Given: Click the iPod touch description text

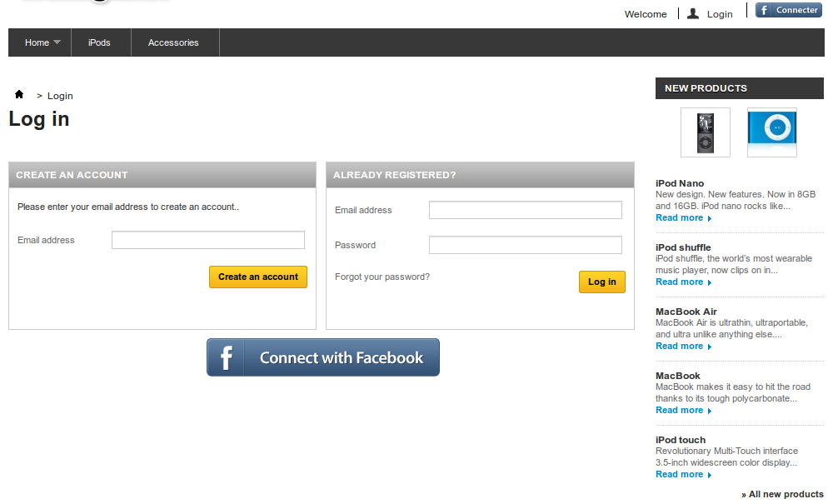Looking at the screenshot, I should (x=726, y=457).
